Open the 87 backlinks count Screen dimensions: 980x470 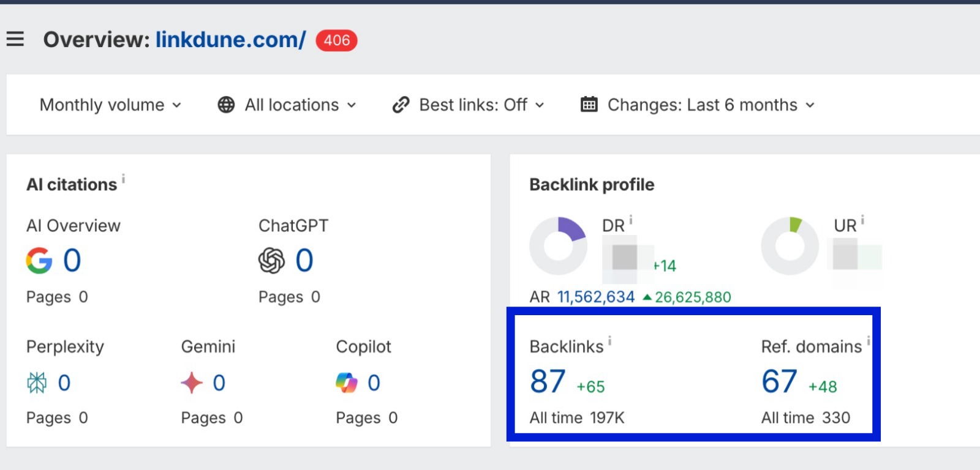548,382
